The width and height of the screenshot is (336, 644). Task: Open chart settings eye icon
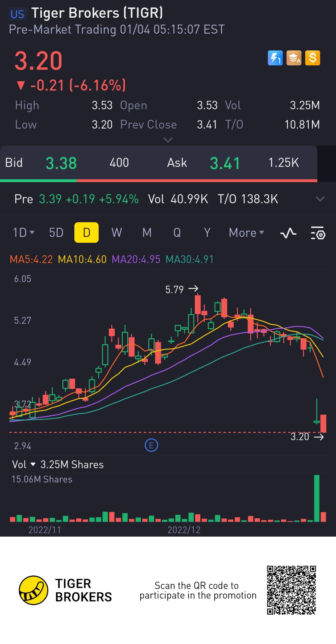318,233
